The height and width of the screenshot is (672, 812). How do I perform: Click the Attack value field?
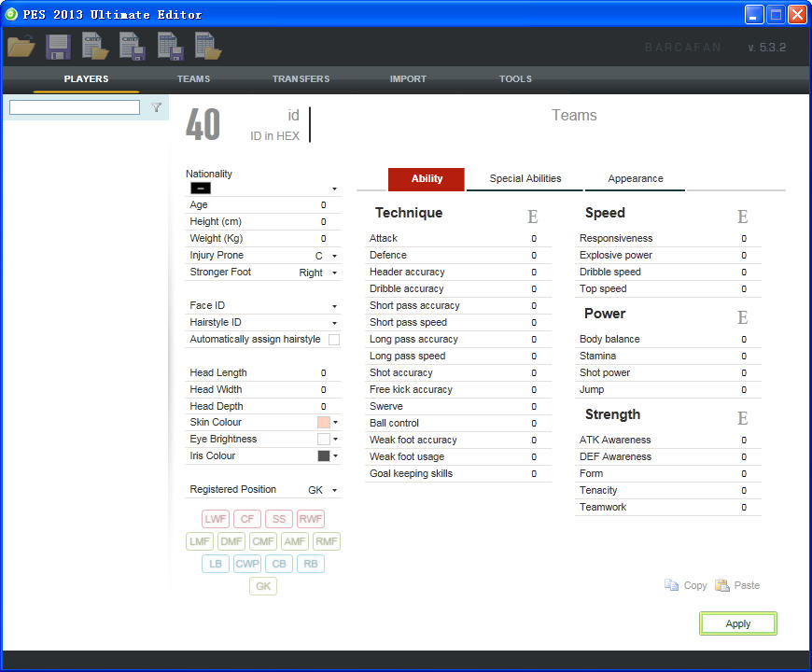(x=533, y=239)
